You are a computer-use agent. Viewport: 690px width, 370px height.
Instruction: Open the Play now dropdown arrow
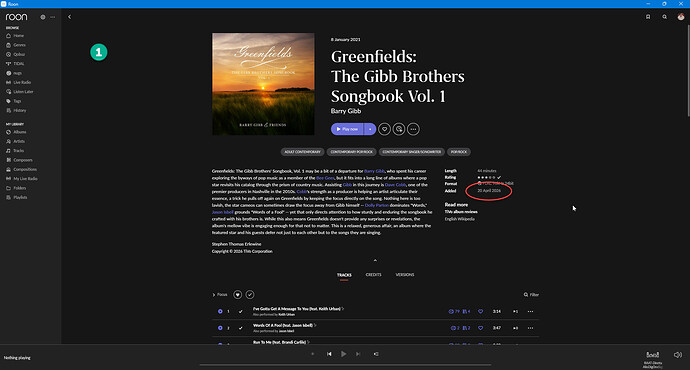point(370,129)
